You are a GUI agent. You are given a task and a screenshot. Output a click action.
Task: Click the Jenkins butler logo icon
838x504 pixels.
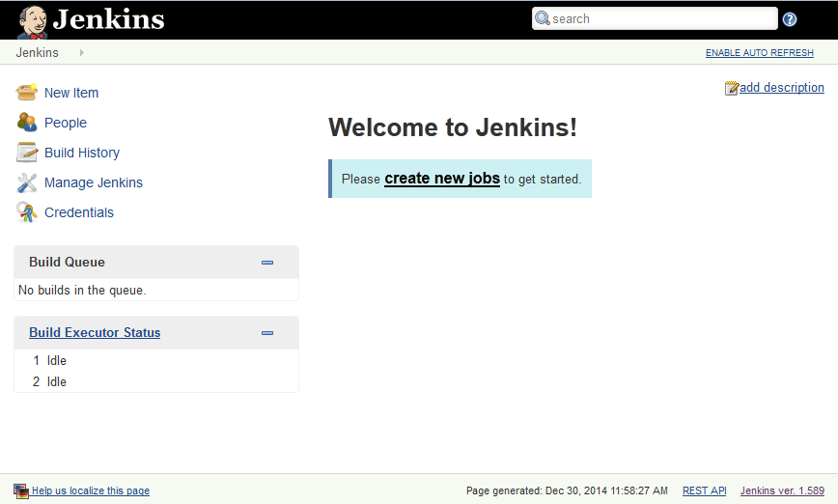[32, 22]
